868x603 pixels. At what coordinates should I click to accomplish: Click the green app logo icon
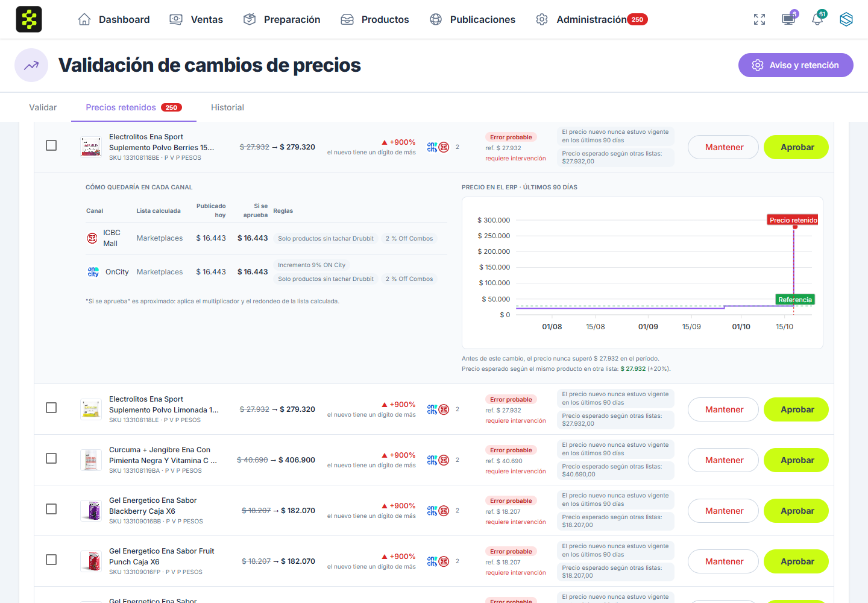click(29, 19)
